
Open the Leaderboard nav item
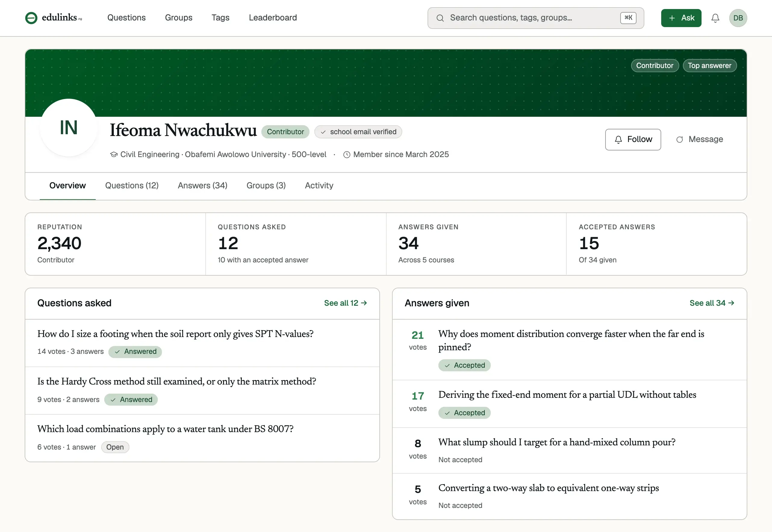click(x=273, y=18)
